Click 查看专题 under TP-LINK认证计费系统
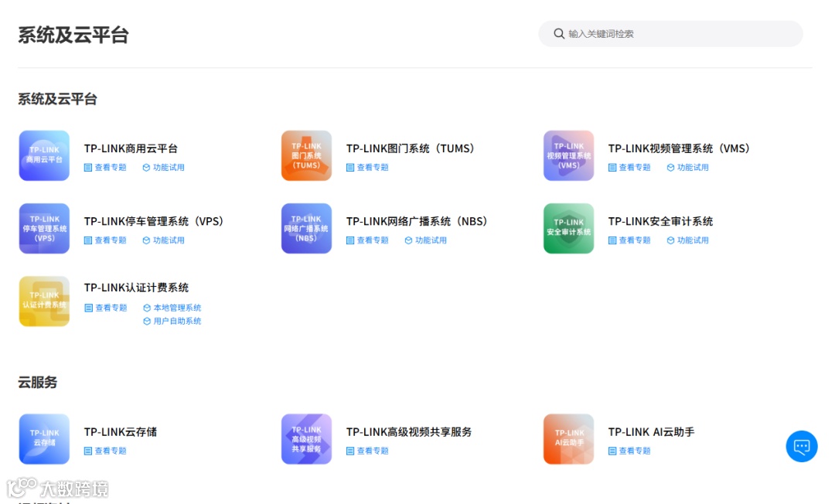 105,308
